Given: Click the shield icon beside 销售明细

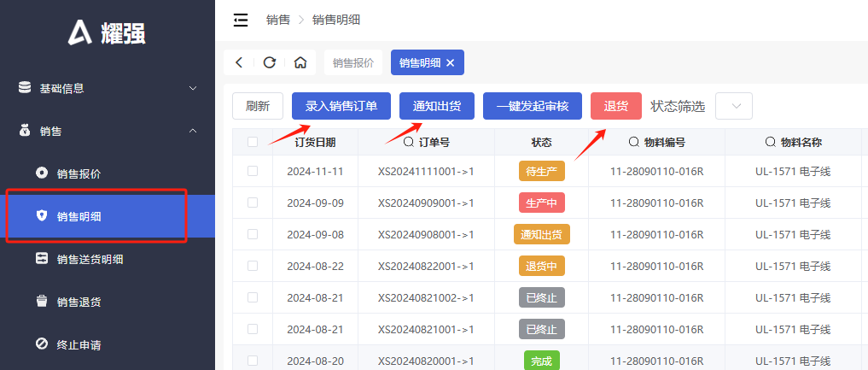Looking at the screenshot, I should coord(42,216).
